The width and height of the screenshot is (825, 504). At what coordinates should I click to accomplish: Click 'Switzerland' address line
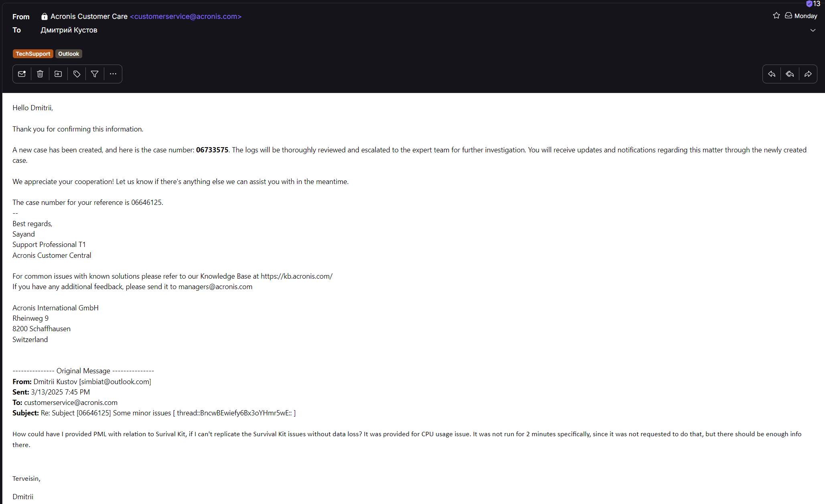click(30, 340)
